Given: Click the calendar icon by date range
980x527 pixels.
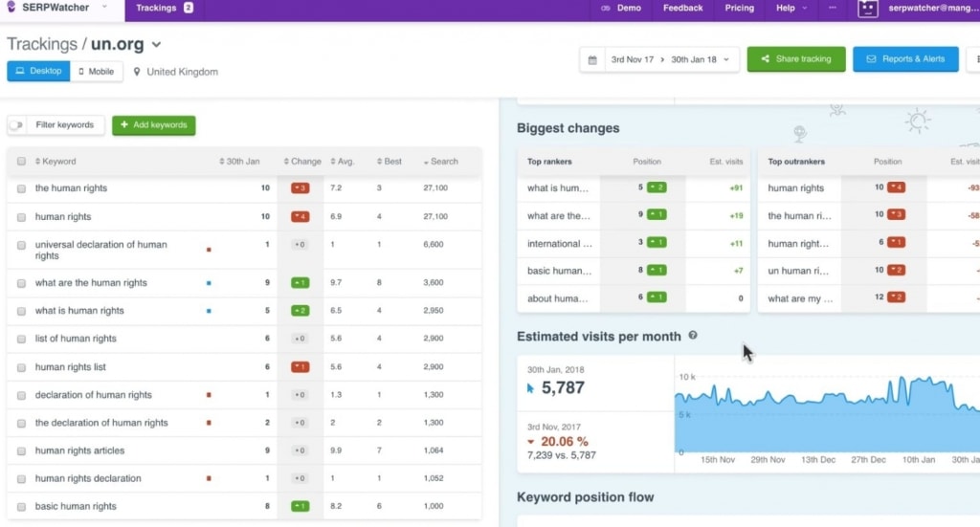Looking at the screenshot, I should [592, 60].
